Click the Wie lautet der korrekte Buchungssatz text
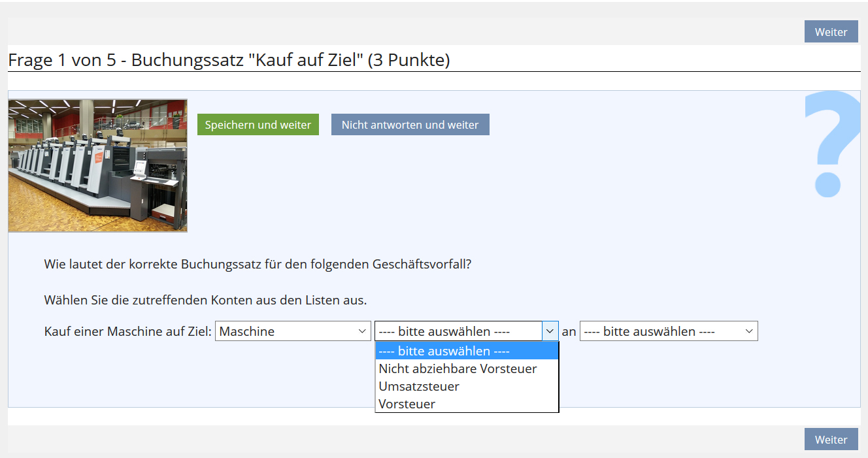Viewport: 868px width, 458px height. pyautogui.click(x=258, y=265)
